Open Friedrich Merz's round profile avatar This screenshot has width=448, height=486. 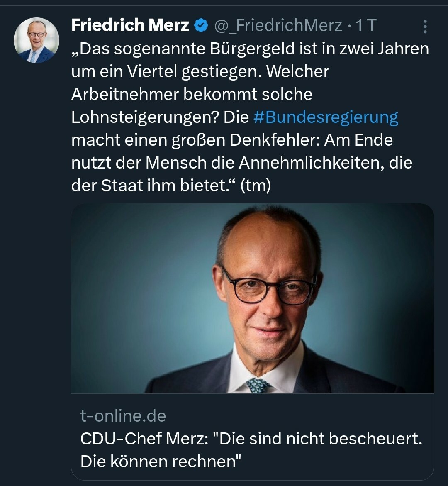(37, 40)
